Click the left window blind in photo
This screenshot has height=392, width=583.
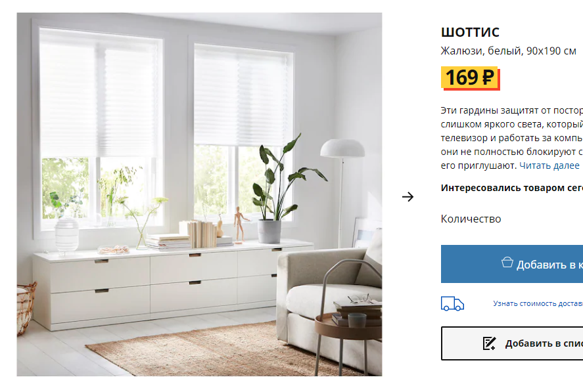tap(99, 92)
